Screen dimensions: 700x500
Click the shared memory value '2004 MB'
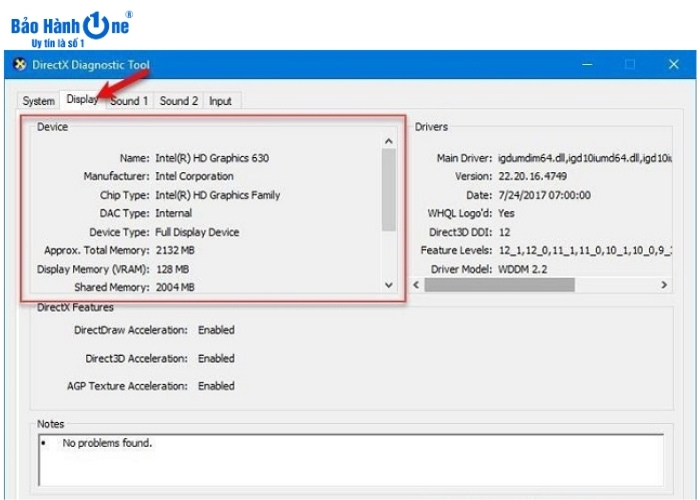click(175, 287)
